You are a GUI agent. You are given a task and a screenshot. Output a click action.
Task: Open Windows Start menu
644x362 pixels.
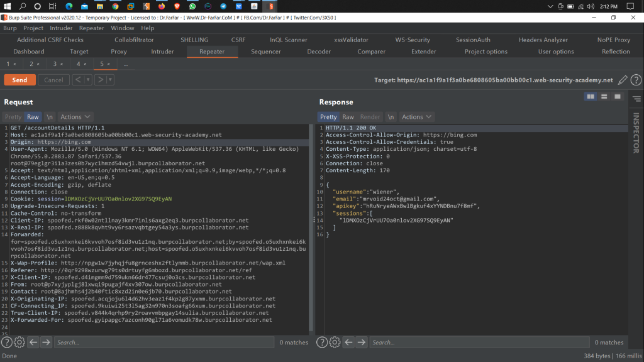(7, 6)
